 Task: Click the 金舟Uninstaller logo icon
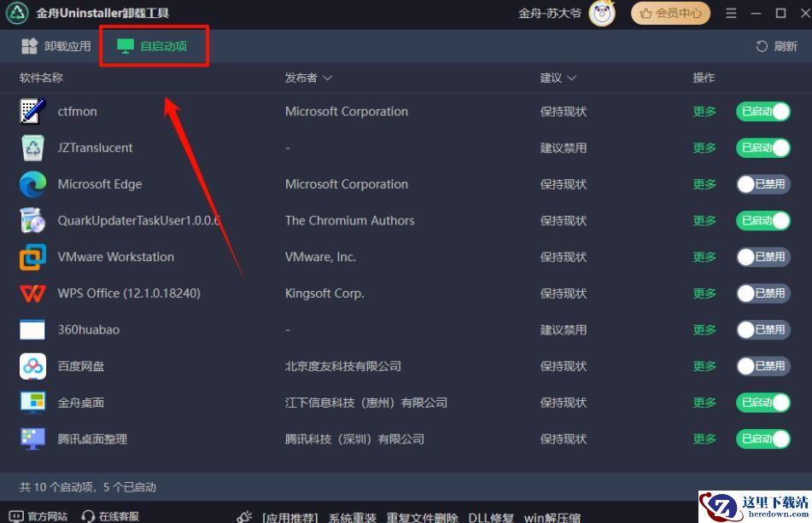(x=17, y=13)
